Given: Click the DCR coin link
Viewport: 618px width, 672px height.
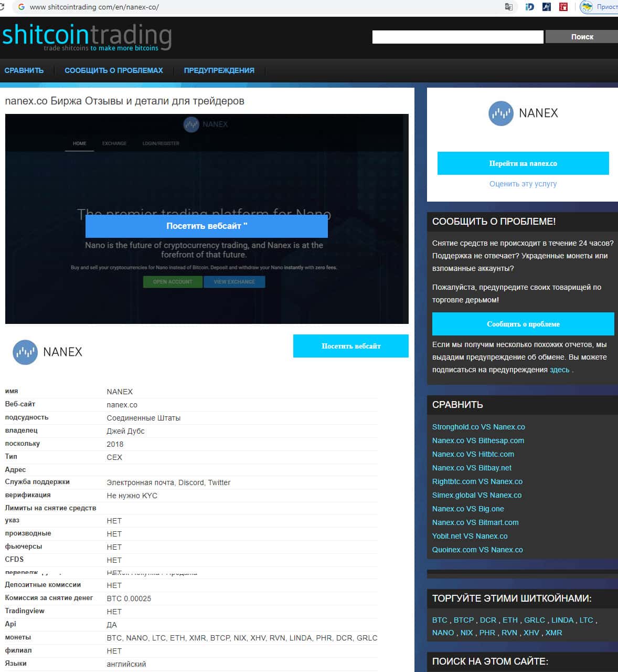Looking at the screenshot, I should tap(488, 620).
